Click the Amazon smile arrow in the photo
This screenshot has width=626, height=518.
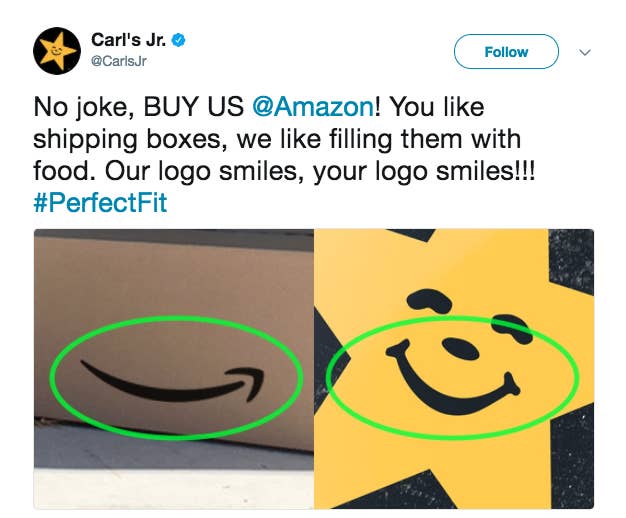point(172,382)
